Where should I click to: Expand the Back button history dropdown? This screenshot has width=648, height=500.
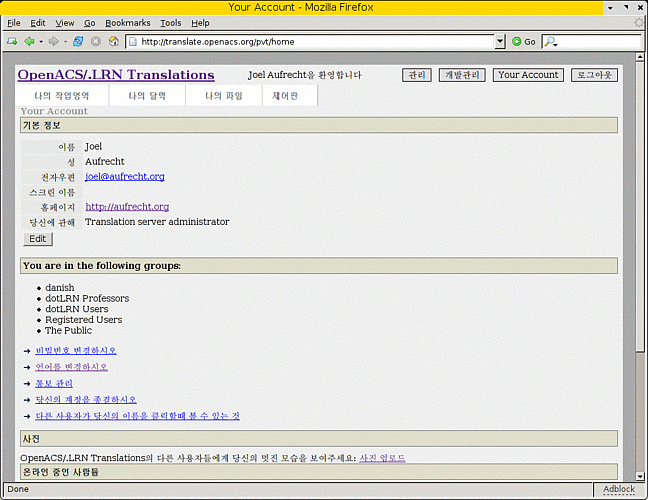(x=39, y=42)
